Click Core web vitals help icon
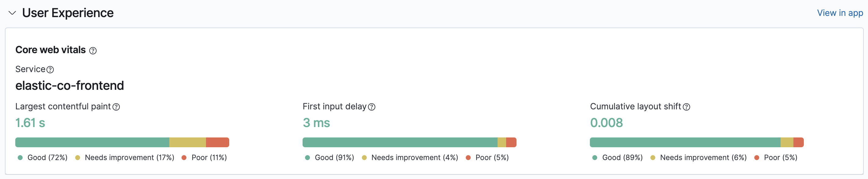The image size is (868, 179). tap(93, 51)
